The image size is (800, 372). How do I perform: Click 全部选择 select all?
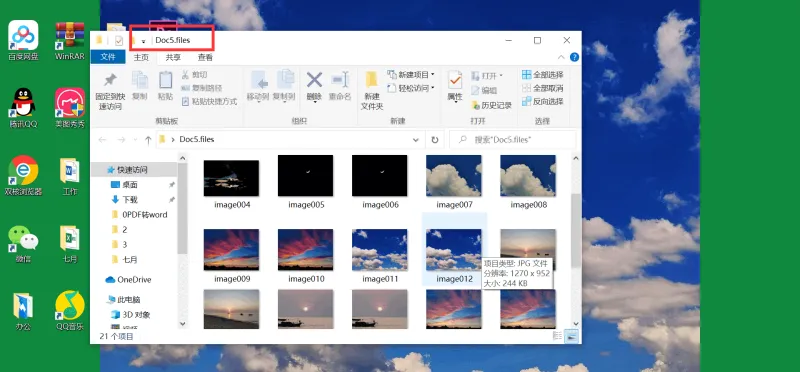(x=542, y=75)
